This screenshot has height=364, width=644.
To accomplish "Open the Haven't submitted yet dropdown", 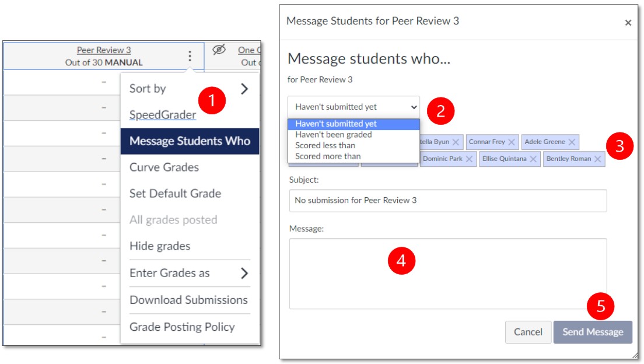I will pos(353,107).
